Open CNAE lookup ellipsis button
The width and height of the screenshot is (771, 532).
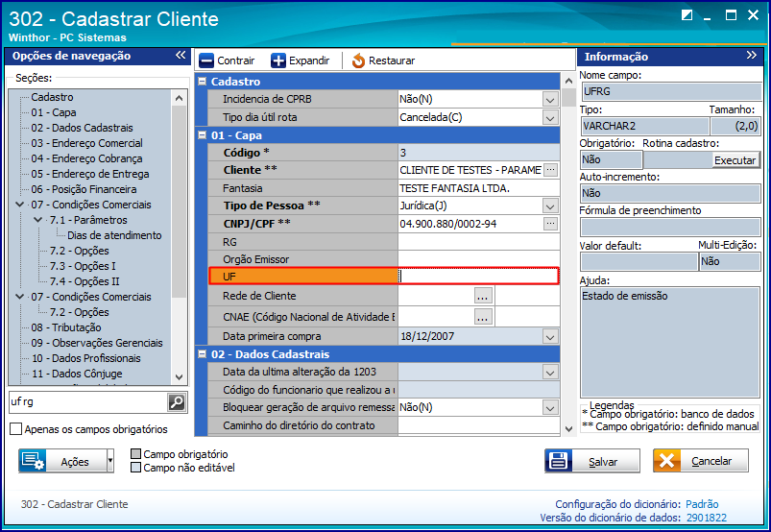(482, 317)
